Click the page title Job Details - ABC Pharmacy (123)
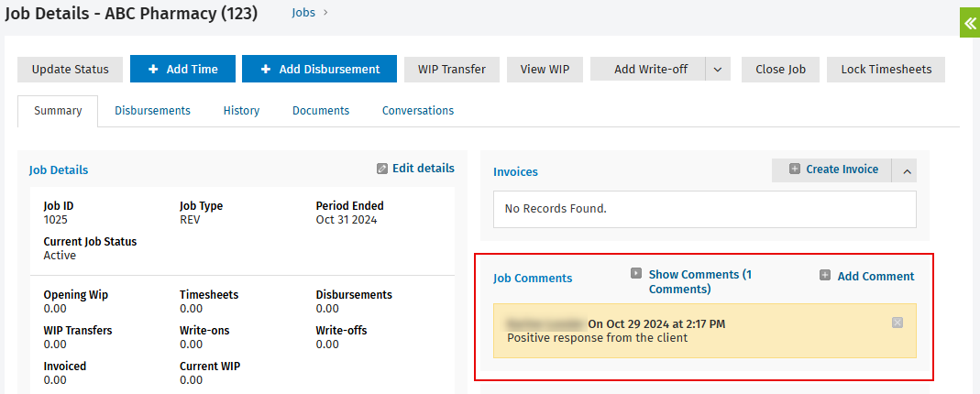 131,13
